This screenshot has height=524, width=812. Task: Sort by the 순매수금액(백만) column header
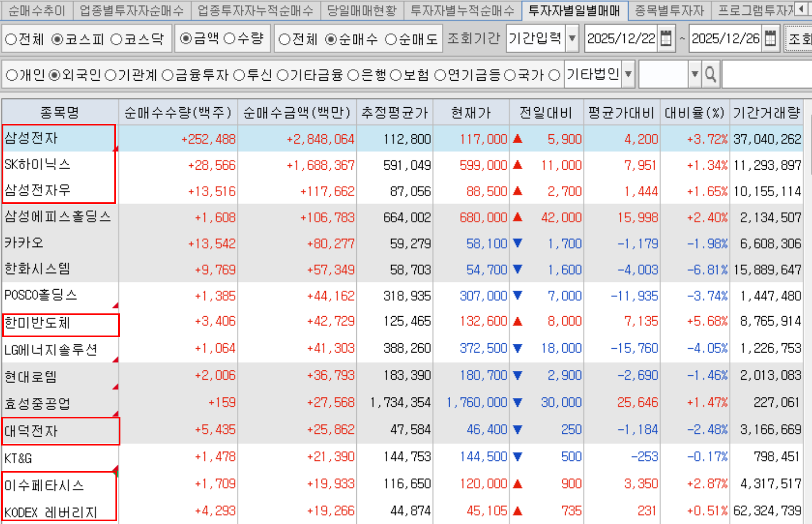297,113
